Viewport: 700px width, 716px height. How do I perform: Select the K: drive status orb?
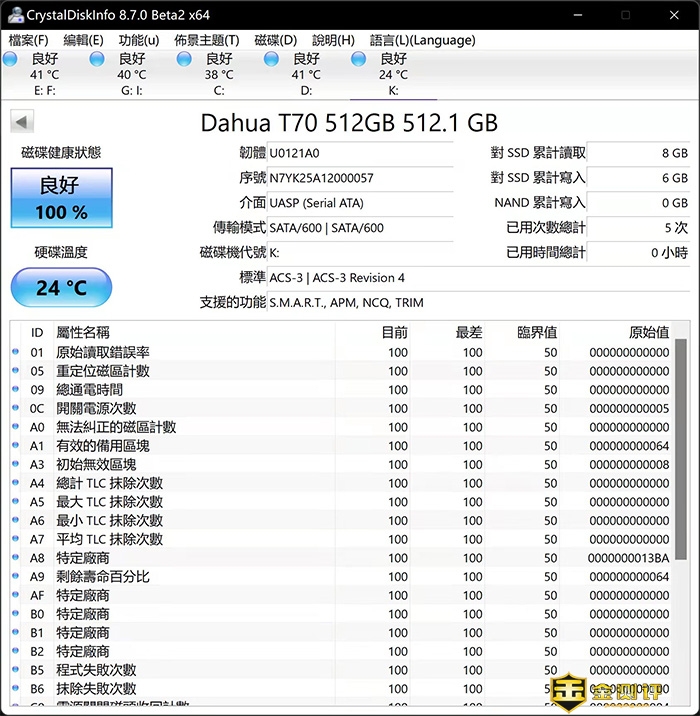(x=359, y=59)
